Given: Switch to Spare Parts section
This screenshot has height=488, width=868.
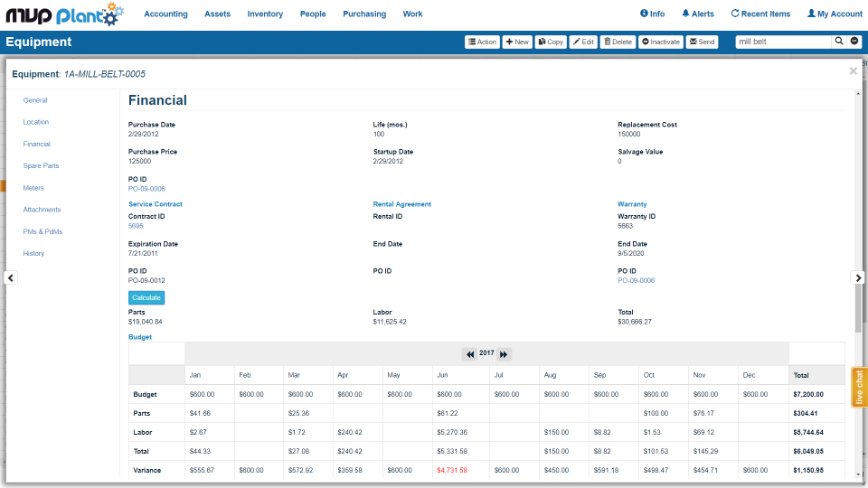Looking at the screenshot, I should coord(41,166).
